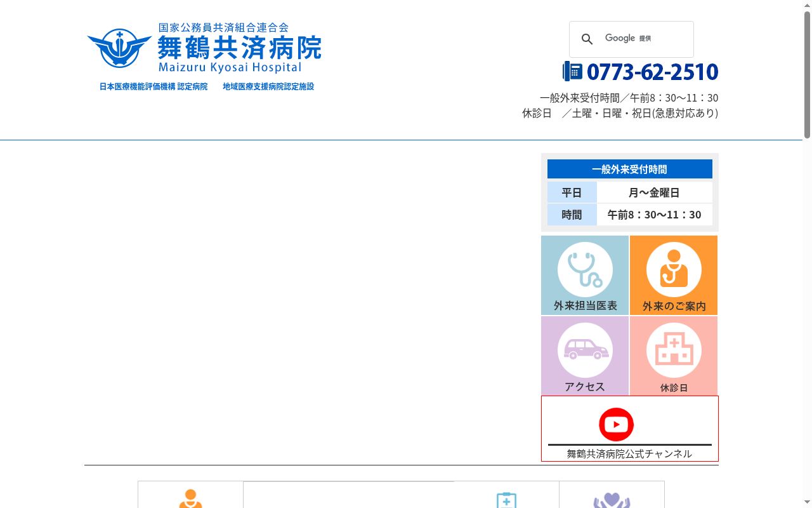812x508 pixels.
Task: Click 地域医療支援病院認定施設 text
Action: pos(268,86)
